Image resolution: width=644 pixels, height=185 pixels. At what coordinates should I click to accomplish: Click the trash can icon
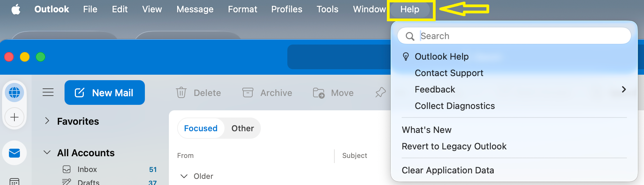click(181, 92)
